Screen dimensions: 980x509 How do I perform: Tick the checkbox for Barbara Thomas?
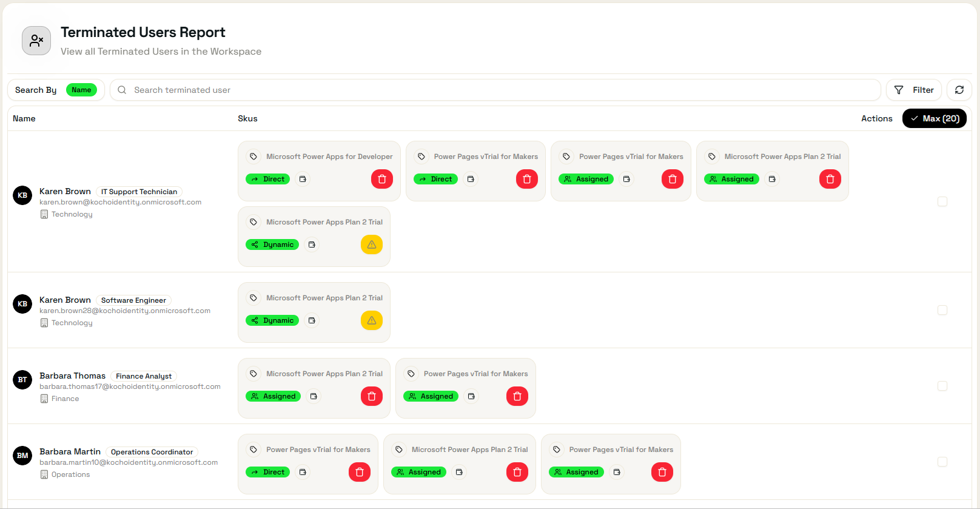pyautogui.click(x=942, y=386)
